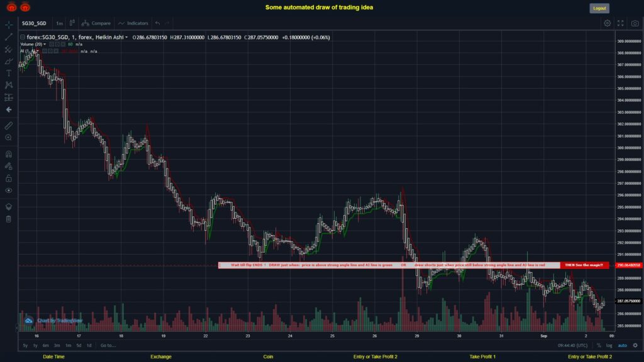Select the trend line drawing tool
This screenshot has width=644, height=362.
point(9,37)
